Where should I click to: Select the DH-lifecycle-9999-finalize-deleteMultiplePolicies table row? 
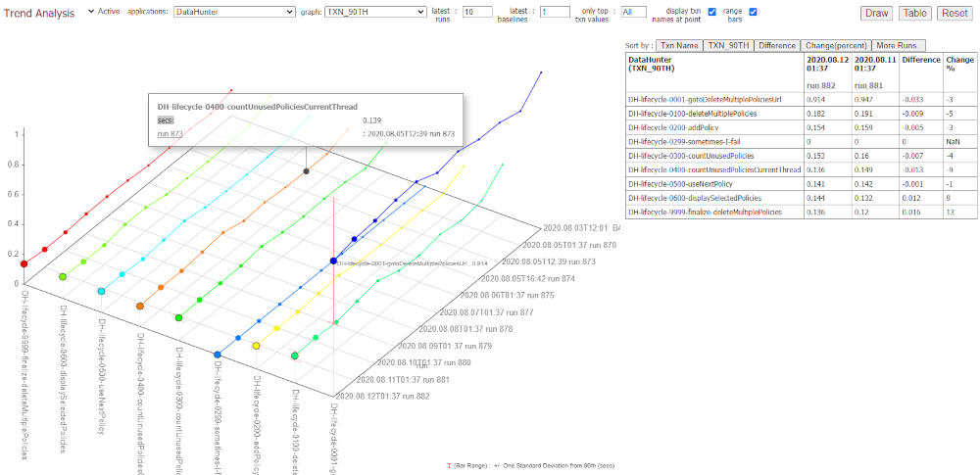(x=801, y=212)
